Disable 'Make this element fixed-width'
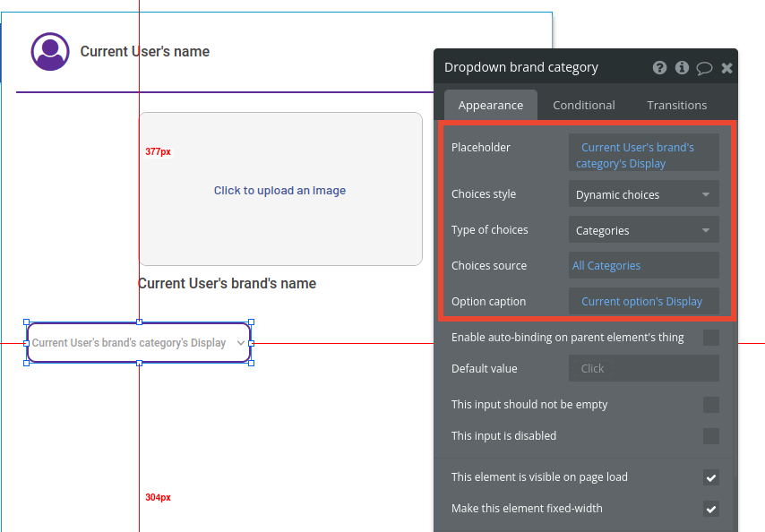 pos(711,509)
